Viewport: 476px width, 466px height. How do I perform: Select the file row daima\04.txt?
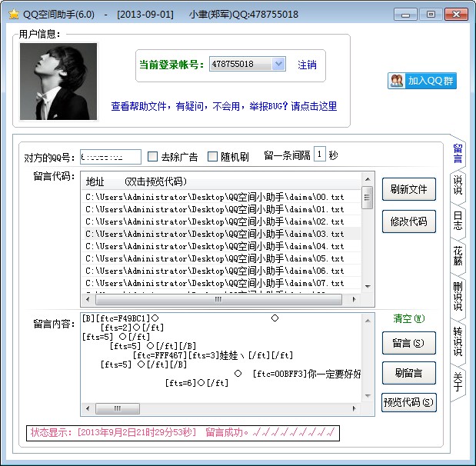221,246
